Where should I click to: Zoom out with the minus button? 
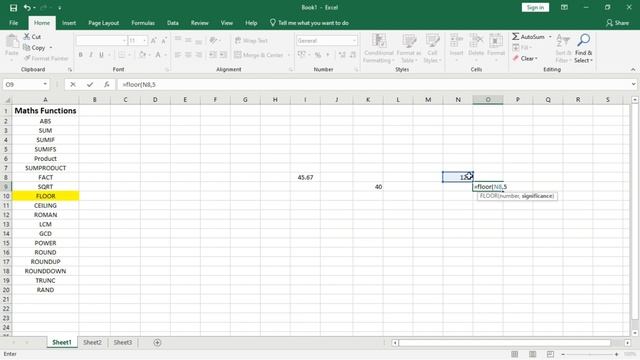click(x=563, y=354)
